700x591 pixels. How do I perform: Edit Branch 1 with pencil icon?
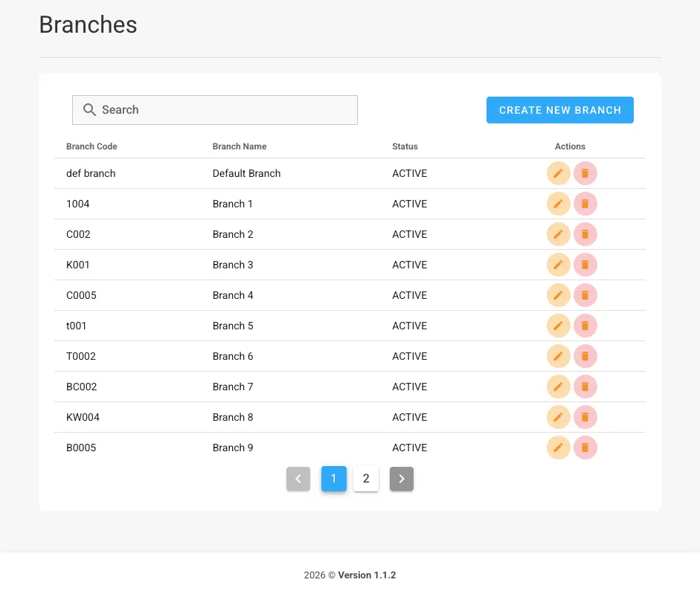point(558,204)
